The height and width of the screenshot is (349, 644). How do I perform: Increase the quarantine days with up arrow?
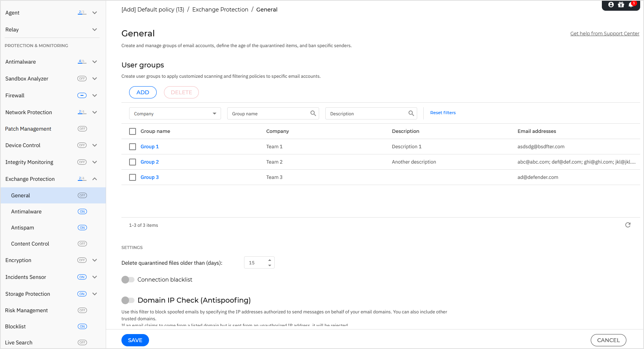[x=270, y=260]
